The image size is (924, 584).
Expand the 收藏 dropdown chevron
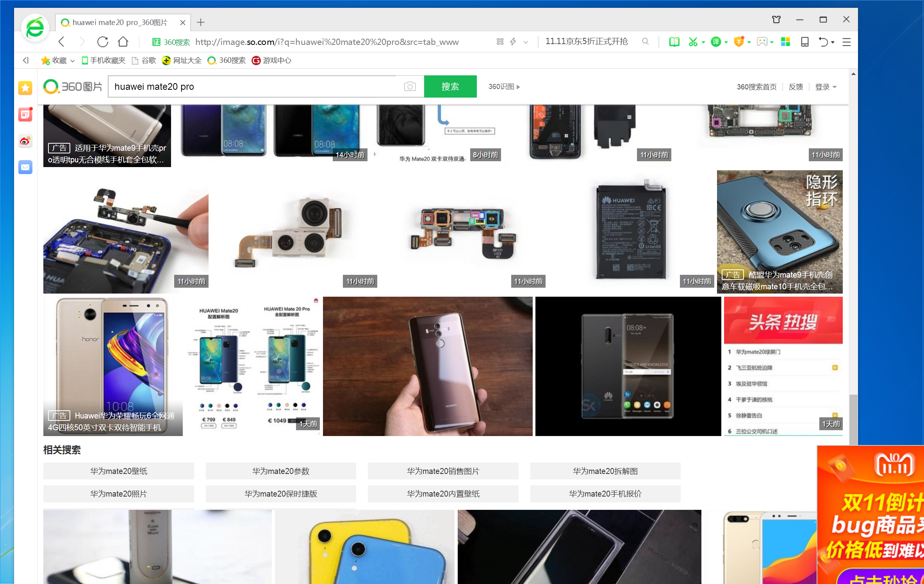72,61
